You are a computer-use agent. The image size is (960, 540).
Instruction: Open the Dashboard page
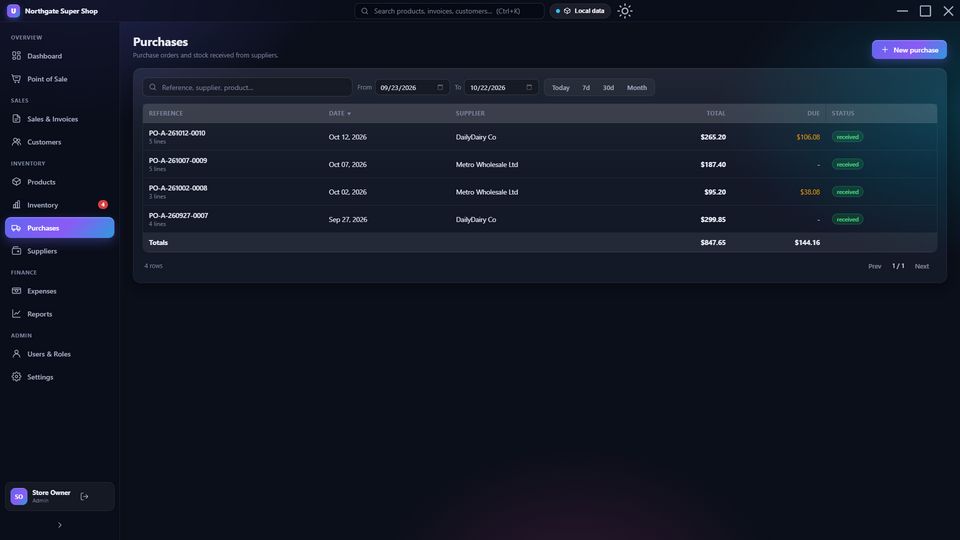pyautogui.click(x=59, y=56)
